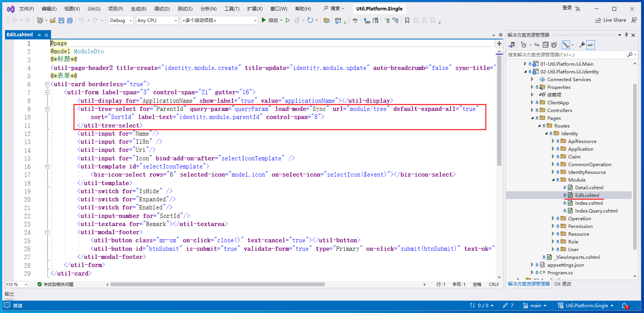Click the Restart circular arrow icon
The height and width of the screenshot is (313, 644).
tap(310, 20)
